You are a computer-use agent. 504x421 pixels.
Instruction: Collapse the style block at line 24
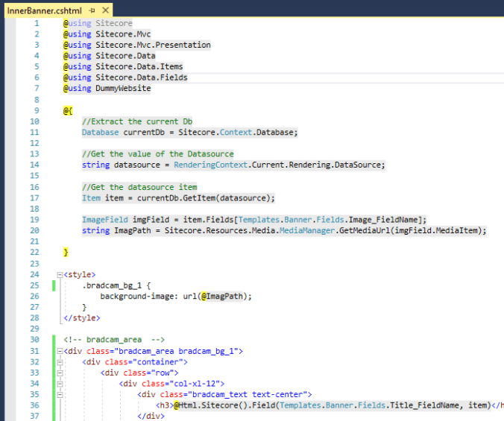(x=60, y=274)
